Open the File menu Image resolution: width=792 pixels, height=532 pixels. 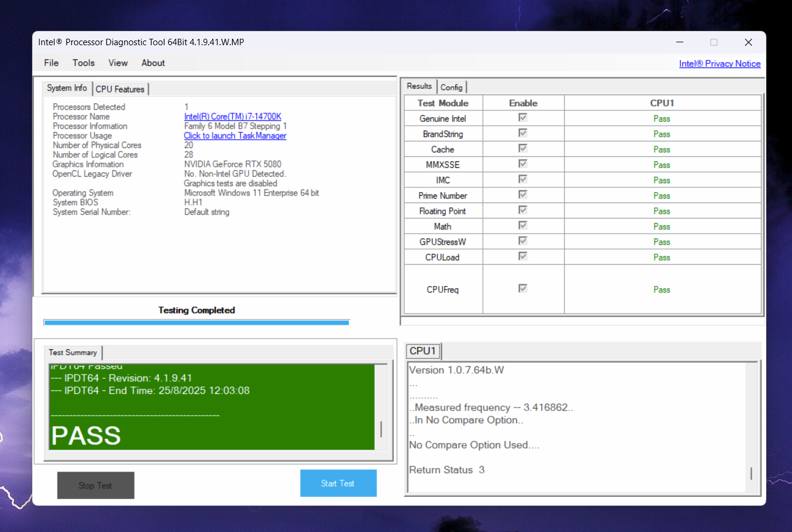tap(51, 63)
